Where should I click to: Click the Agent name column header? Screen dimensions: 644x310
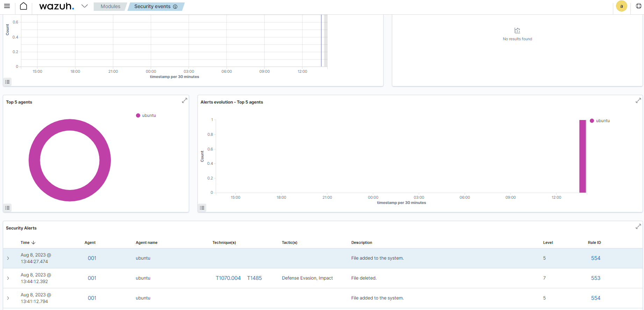[146, 242]
